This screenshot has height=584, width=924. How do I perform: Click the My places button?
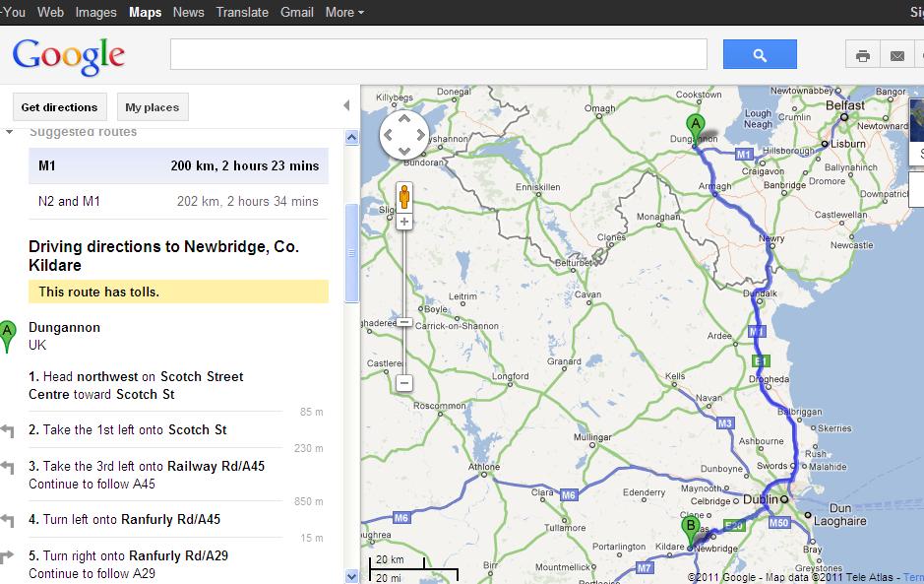(153, 107)
